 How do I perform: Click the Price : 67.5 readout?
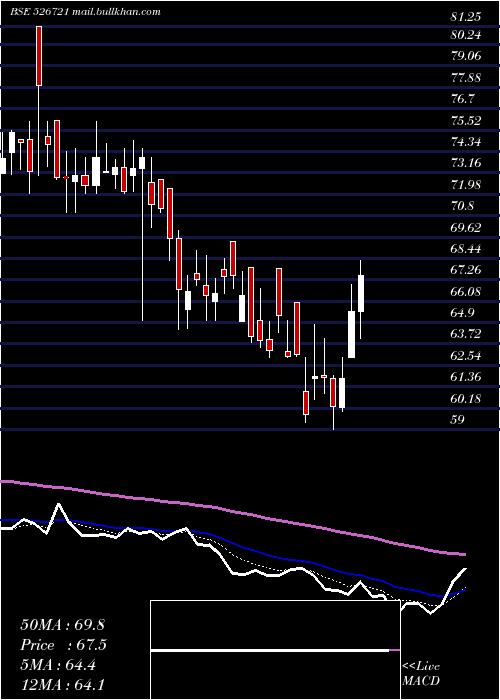click(63, 645)
